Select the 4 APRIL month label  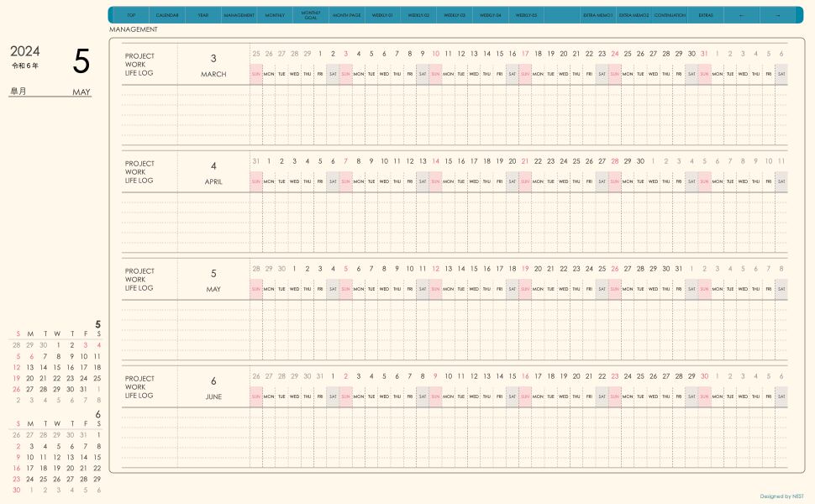213,173
